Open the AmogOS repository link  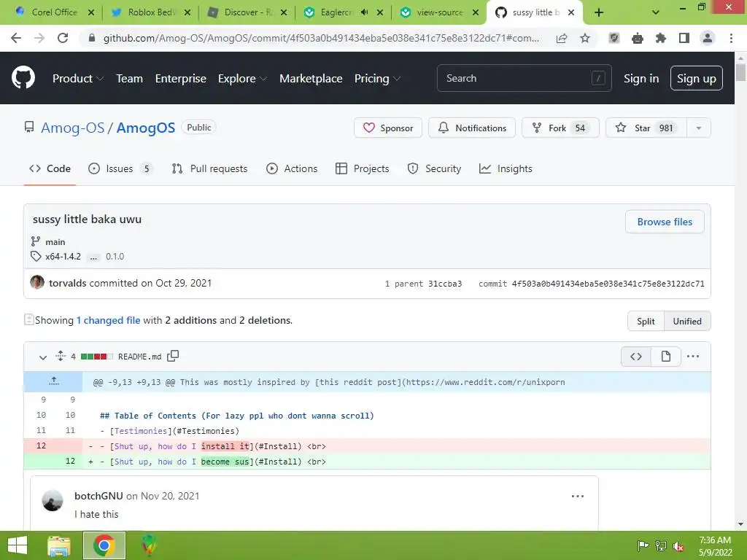tap(146, 128)
